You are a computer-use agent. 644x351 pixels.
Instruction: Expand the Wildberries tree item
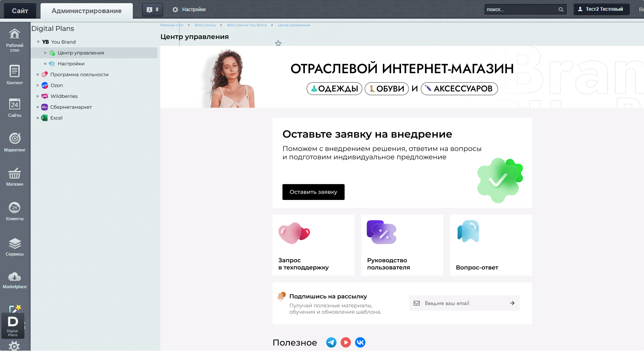[x=38, y=96]
